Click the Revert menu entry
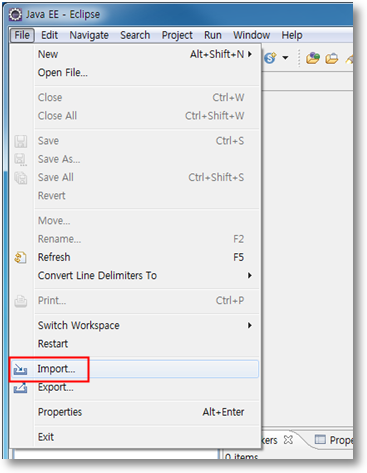The width and height of the screenshot is (367, 473). 135,195
